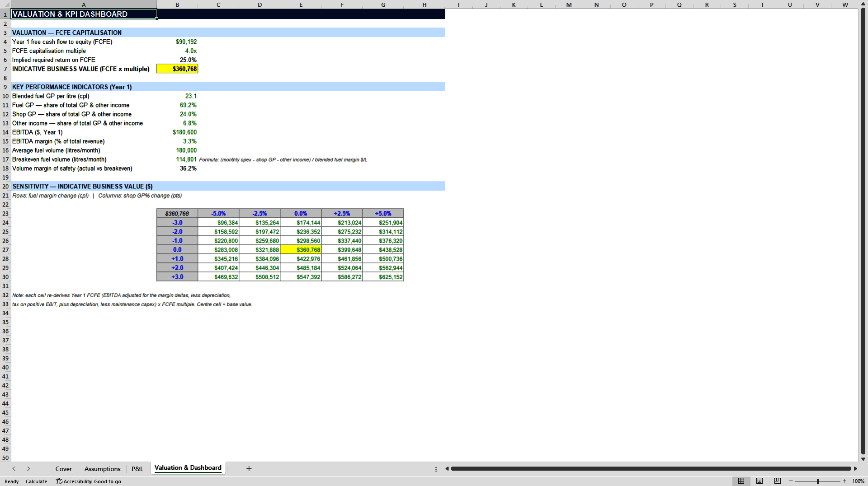Select the blended fuel GP value 23.1
The width and height of the screenshot is (868, 486).
[177, 96]
